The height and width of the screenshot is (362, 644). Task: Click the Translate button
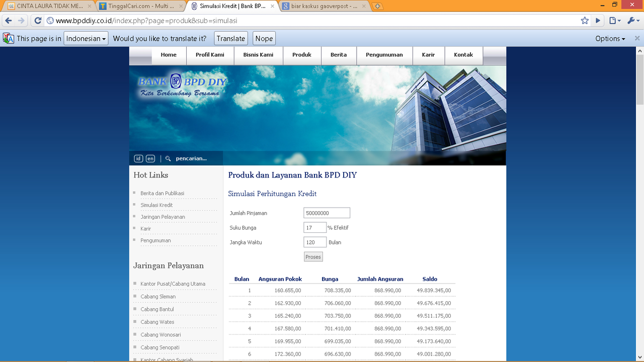point(231,38)
